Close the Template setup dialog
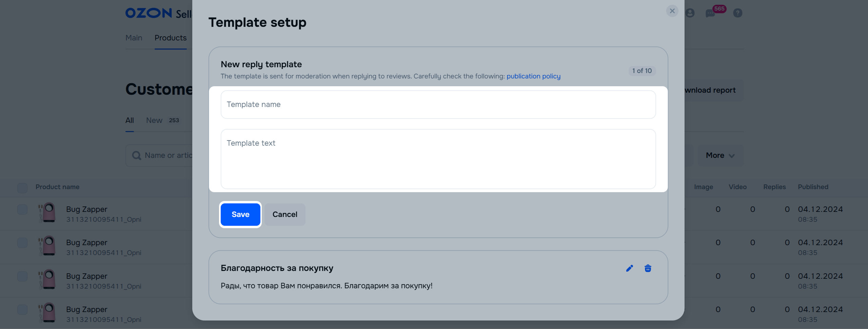Image resolution: width=868 pixels, height=329 pixels. click(672, 11)
